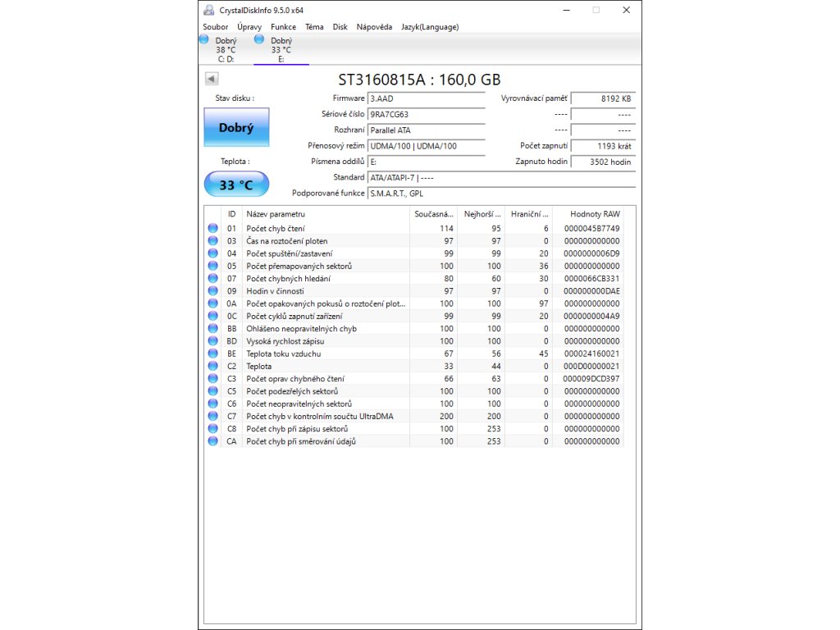Open the Jazyk(Language) menu
The height and width of the screenshot is (630, 840).
(x=430, y=27)
